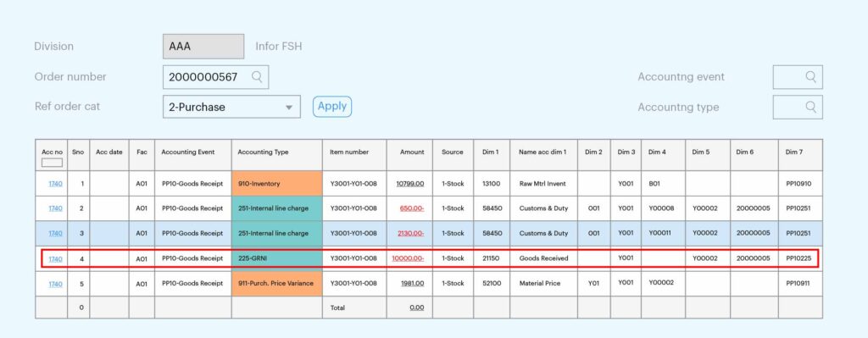Open the 1740 link in Sno 3 row
The image size is (868, 338).
55,234
